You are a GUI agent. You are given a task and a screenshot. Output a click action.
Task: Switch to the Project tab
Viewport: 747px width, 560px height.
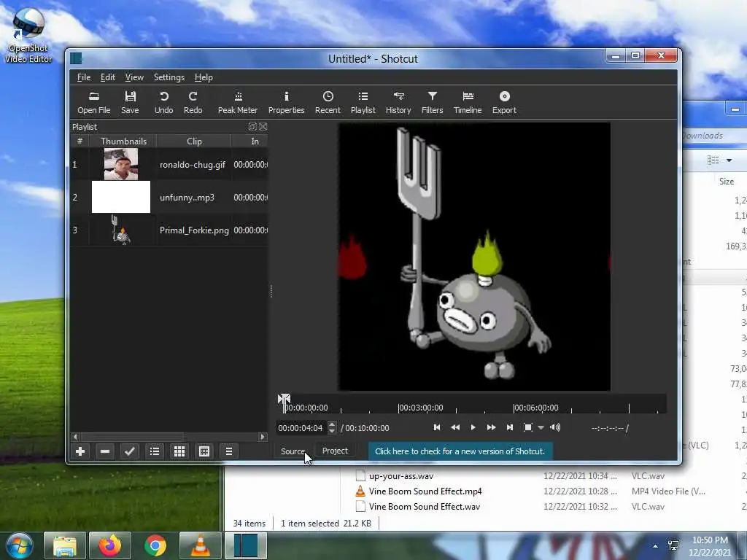[x=335, y=451]
